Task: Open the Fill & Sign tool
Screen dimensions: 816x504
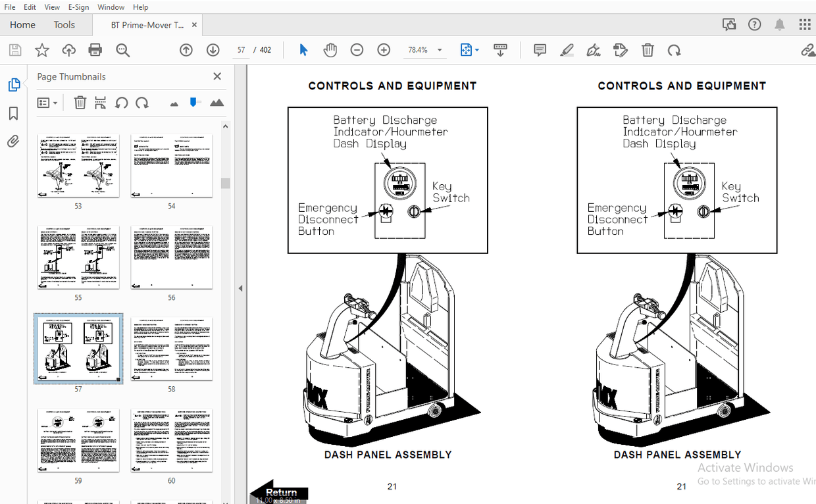Action: [x=593, y=50]
